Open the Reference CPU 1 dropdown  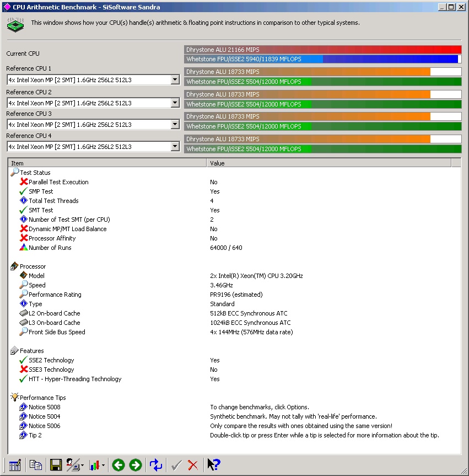coord(175,80)
